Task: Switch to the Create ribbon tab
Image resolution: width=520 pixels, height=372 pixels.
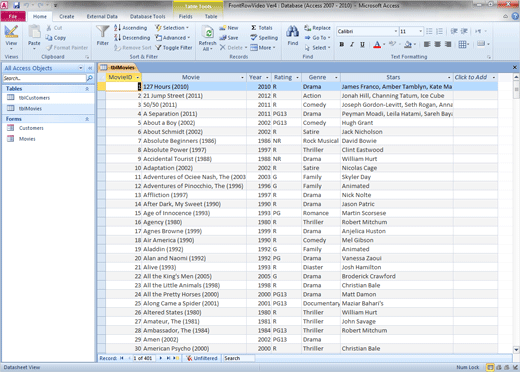Action: pyautogui.click(x=67, y=16)
